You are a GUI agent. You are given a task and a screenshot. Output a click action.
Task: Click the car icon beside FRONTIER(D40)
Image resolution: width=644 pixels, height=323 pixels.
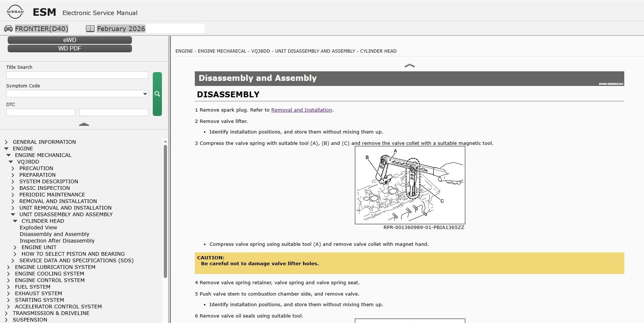point(8,29)
